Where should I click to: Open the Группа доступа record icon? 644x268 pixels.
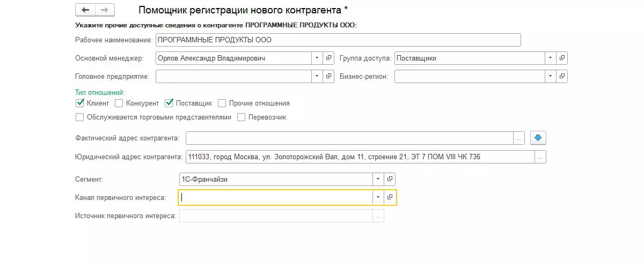click(x=562, y=58)
